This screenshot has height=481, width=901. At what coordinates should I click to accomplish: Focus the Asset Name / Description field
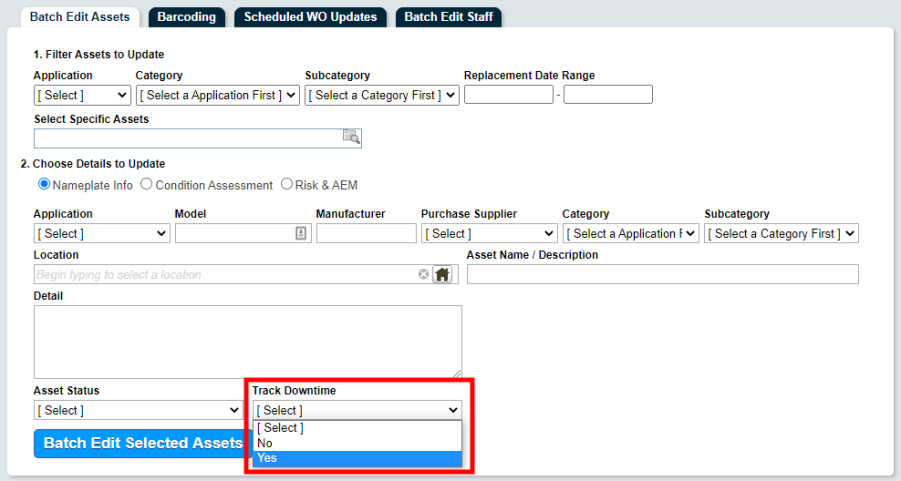coord(663,274)
